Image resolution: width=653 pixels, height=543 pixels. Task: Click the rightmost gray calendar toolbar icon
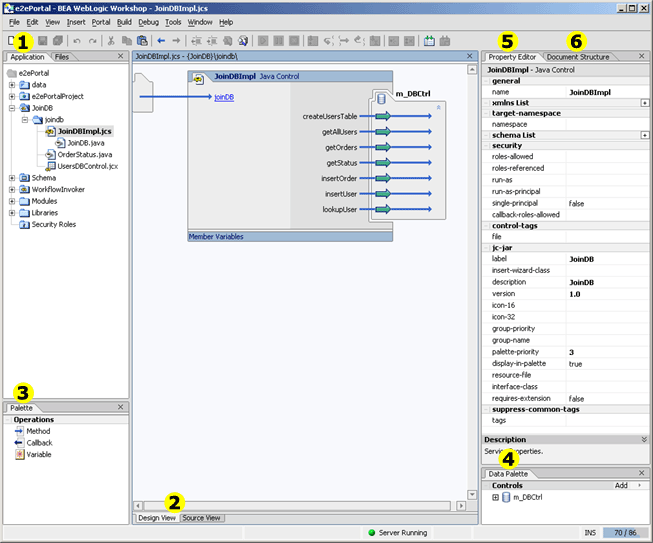click(445, 40)
